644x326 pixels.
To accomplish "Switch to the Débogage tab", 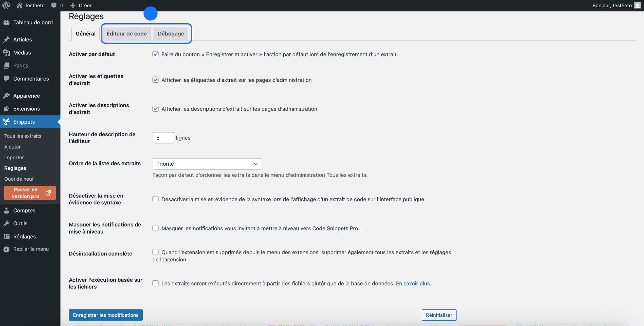I will [x=171, y=33].
